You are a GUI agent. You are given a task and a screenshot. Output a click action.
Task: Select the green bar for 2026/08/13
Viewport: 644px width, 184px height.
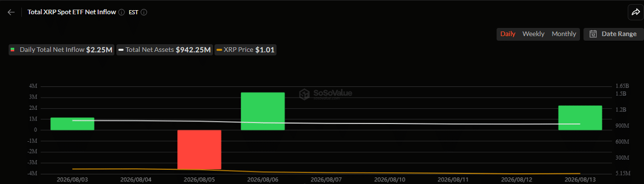(580, 118)
